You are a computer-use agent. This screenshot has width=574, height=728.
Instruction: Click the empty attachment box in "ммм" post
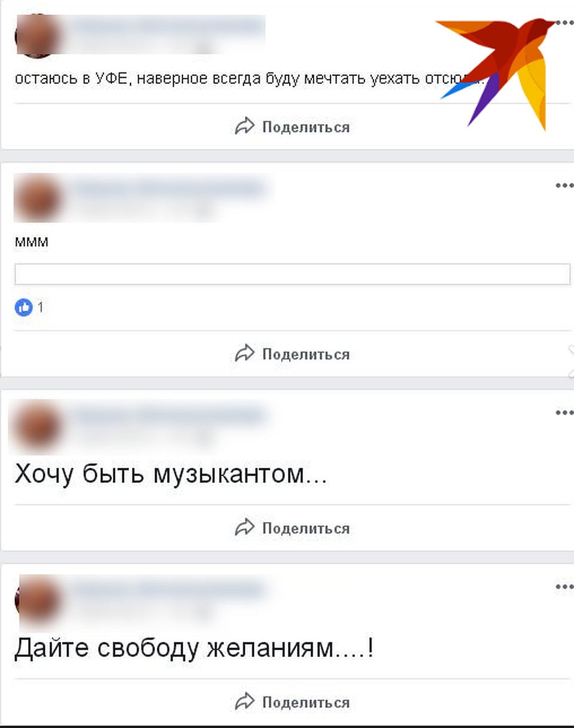click(292, 274)
